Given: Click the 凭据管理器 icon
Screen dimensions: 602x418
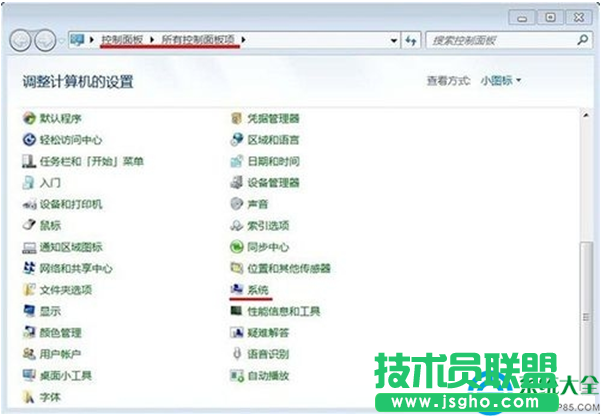Looking at the screenshot, I should click(x=236, y=118).
